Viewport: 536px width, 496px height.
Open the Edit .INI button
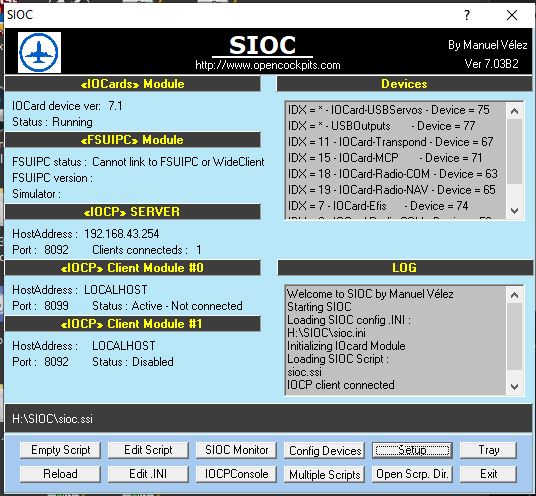[x=148, y=474]
